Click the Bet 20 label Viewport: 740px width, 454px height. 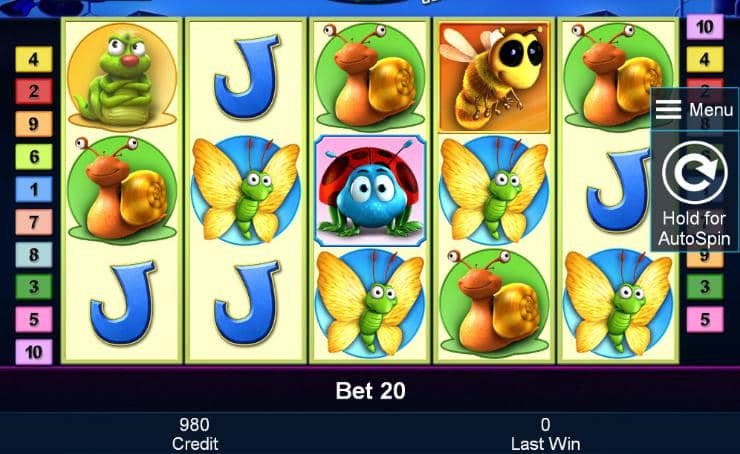(x=370, y=391)
